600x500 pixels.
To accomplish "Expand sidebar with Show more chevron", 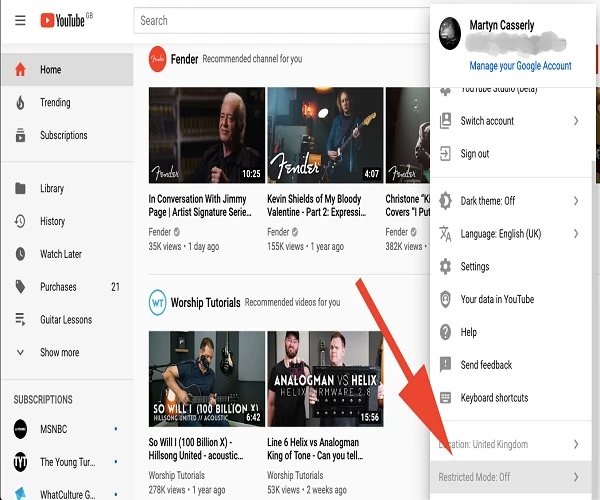I will point(20,352).
